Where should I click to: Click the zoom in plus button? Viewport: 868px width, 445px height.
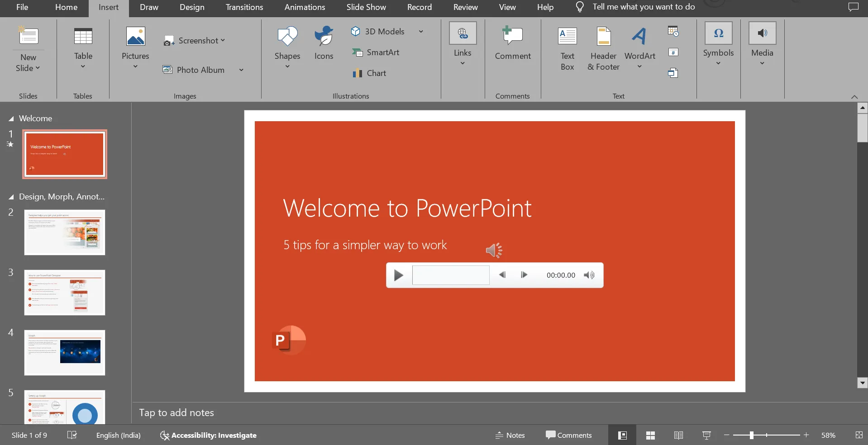pos(806,435)
